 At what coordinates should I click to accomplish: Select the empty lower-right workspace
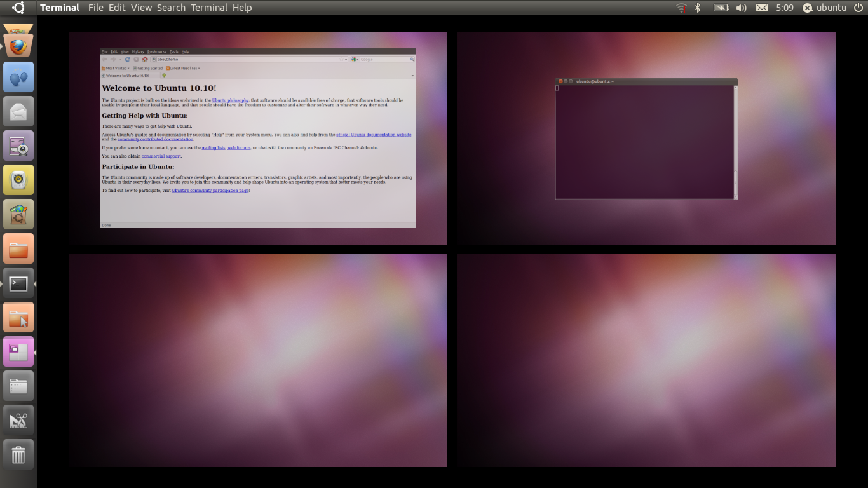[646, 360]
